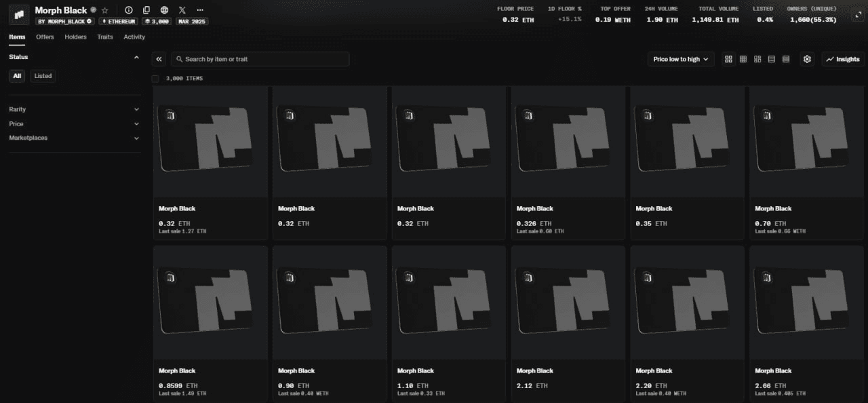Click the Listed value 0.4%

click(x=766, y=20)
